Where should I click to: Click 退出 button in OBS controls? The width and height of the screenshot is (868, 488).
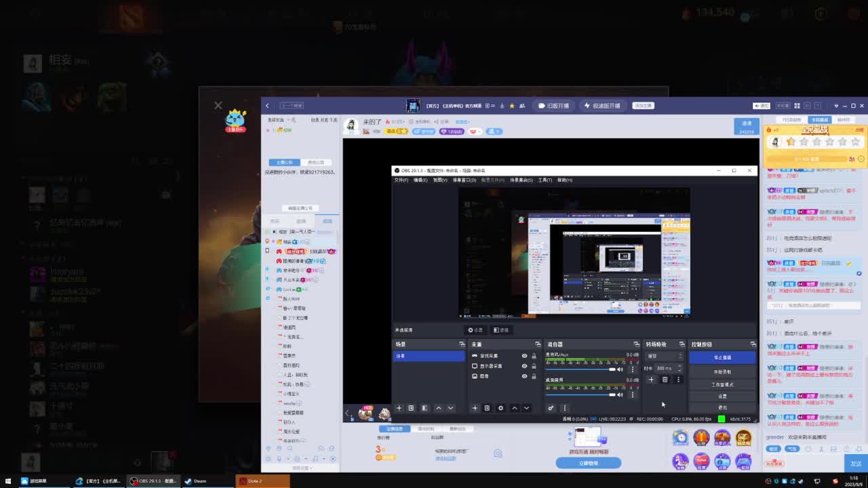click(x=722, y=407)
